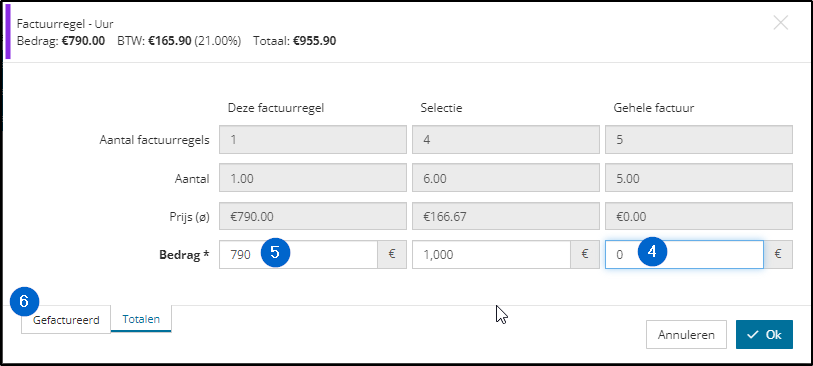Click the Bedrag * label
Screen dimensions: 813x366
pos(184,255)
